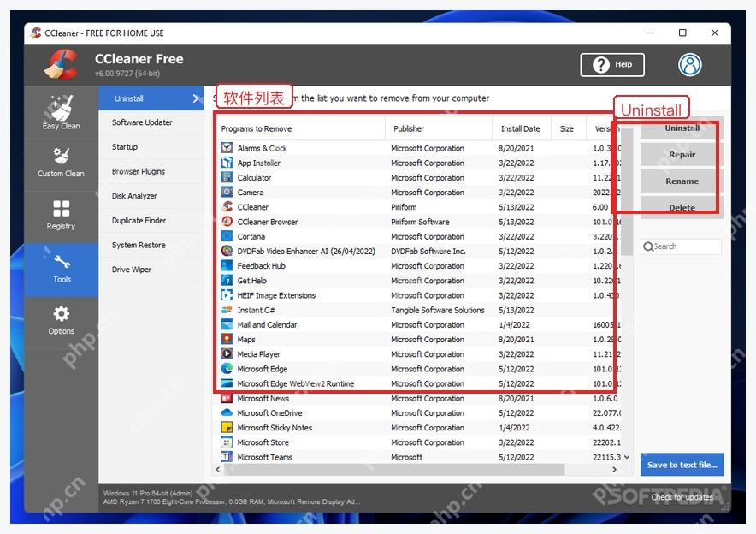Select the App Installer icon
The image size is (756, 534).
pos(227,163)
